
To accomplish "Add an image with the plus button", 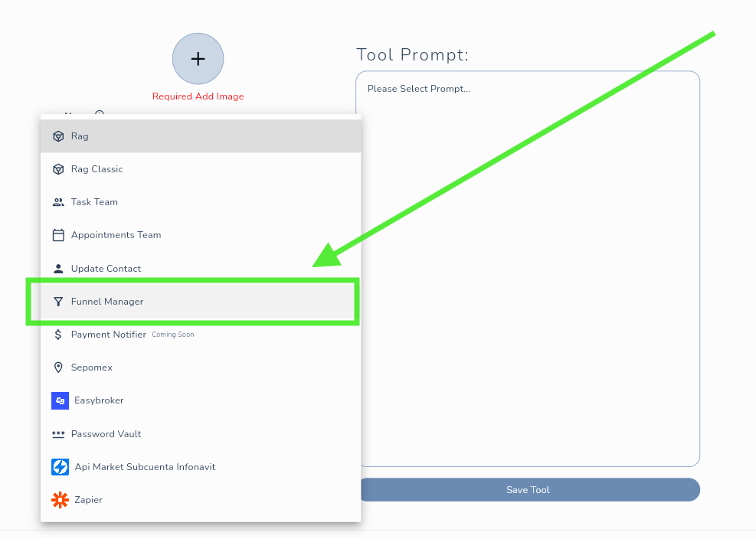I will point(198,58).
